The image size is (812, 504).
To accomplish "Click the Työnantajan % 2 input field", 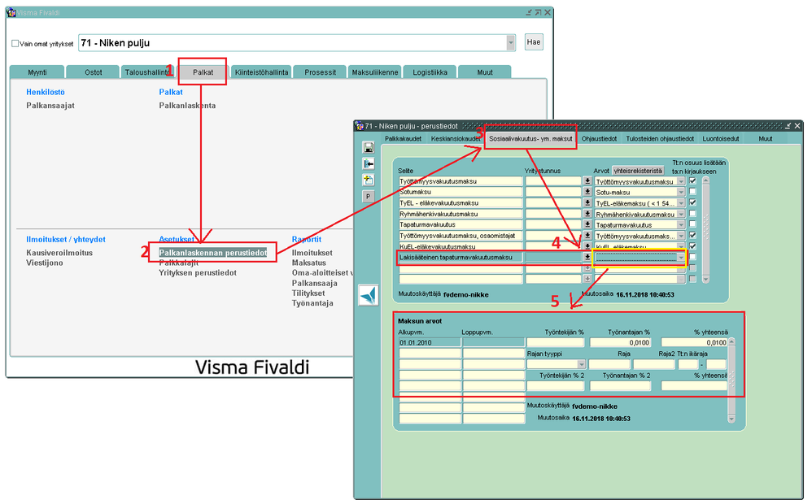I will [x=621, y=386].
